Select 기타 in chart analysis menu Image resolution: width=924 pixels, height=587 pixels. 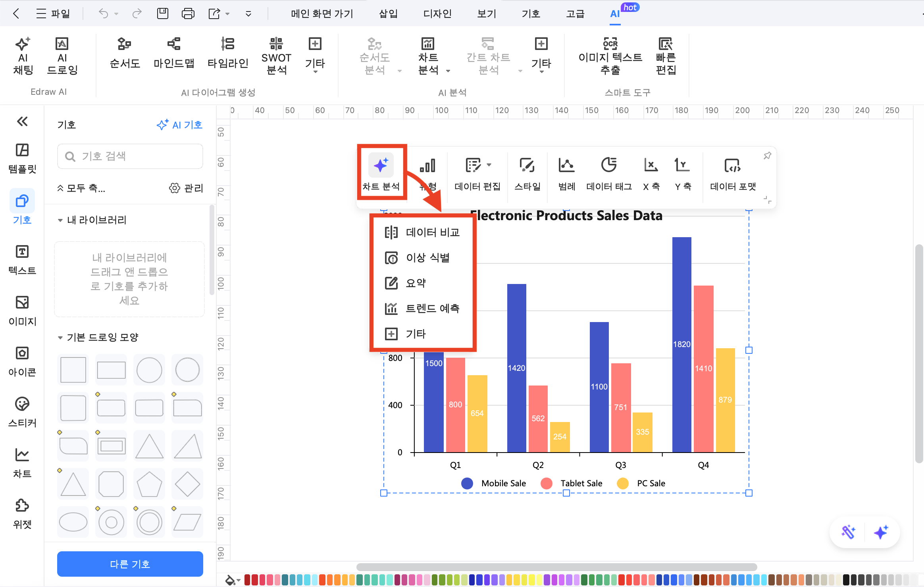[423, 334]
